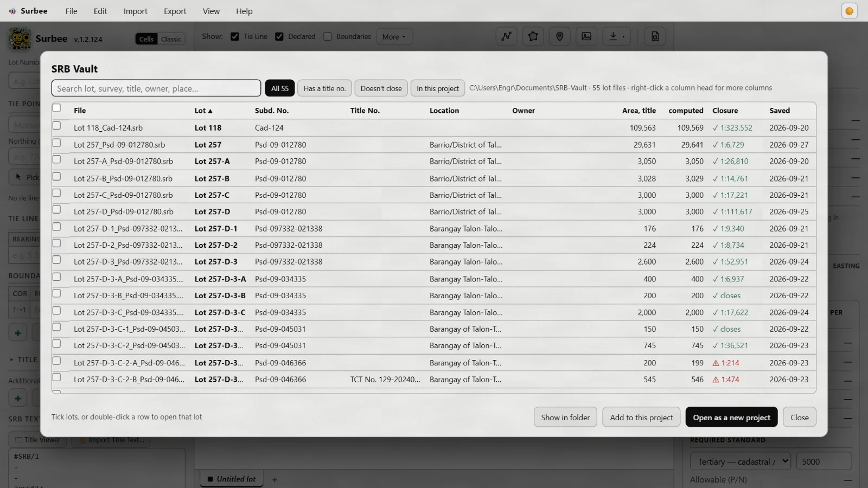Expand the TITLE section in left panel
This screenshot has height=488, width=868.
coord(23,359)
